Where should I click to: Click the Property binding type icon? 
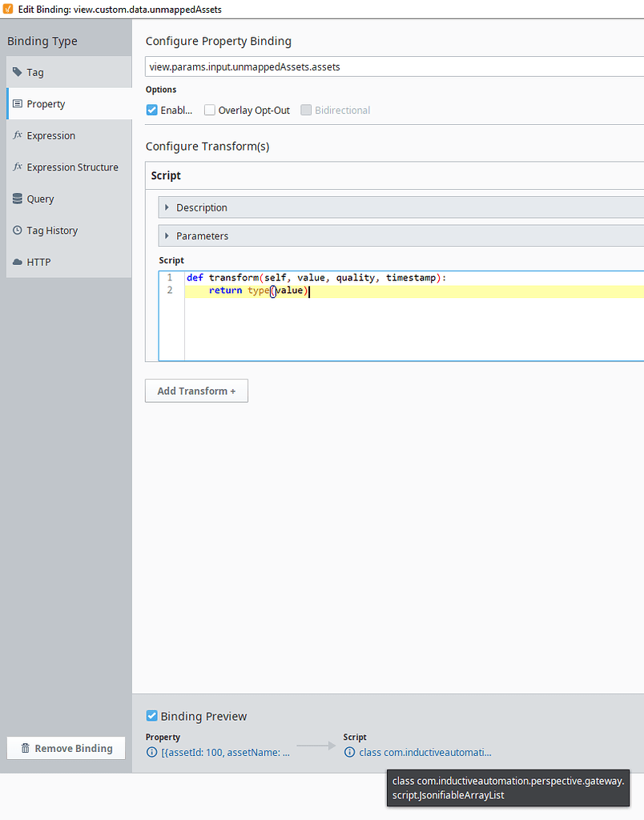click(18, 103)
